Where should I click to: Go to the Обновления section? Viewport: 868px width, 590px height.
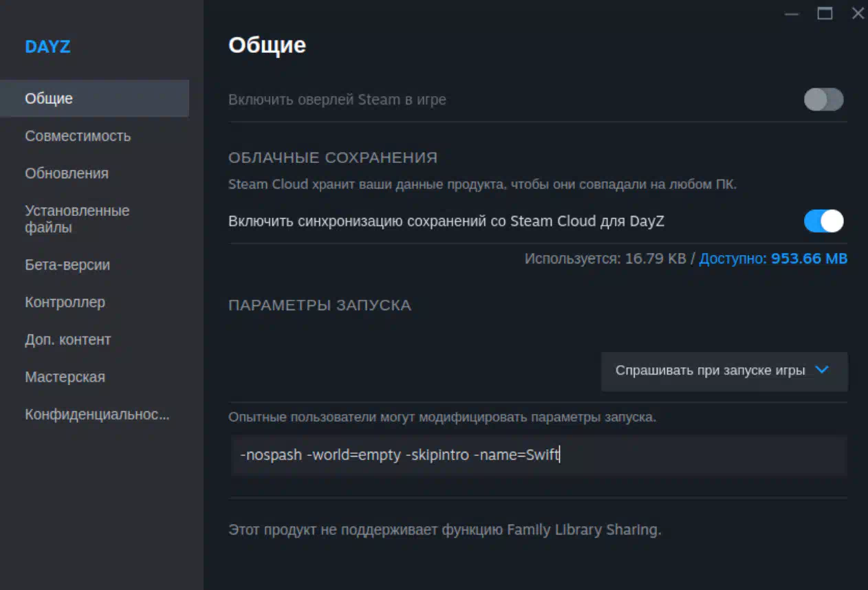pyautogui.click(x=67, y=173)
